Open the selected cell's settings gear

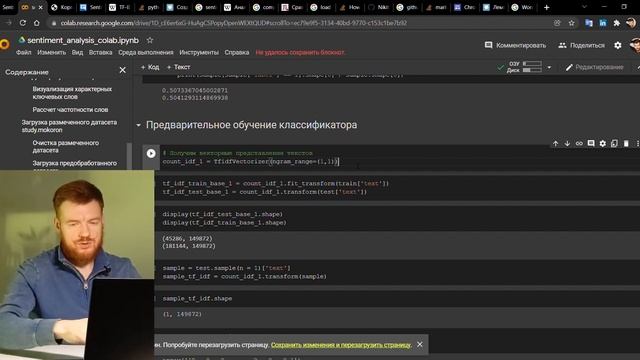[602, 144]
